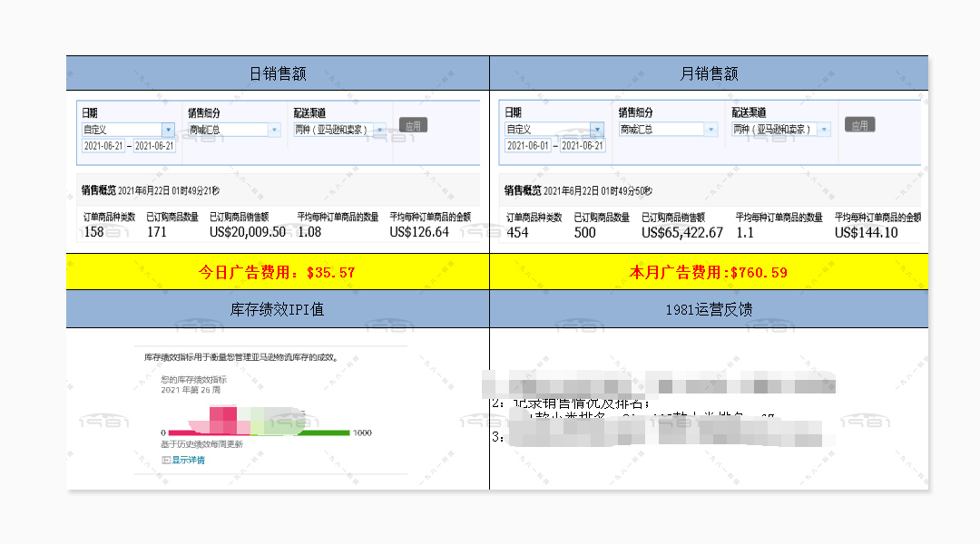
Task: Click the 本月广告费用:$760.59 banner
Action: (709, 272)
